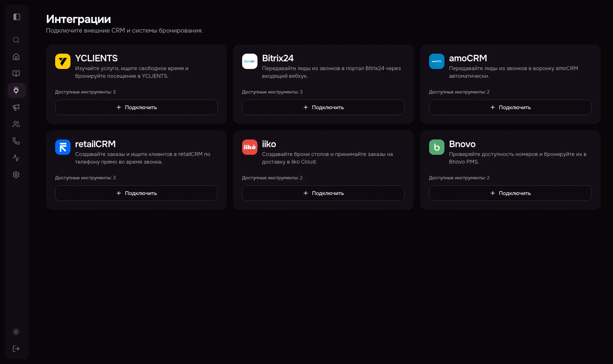Click the logout icon at sidebar bottom
Image resolution: width=613 pixels, height=364 pixels.
(x=16, y=348)
